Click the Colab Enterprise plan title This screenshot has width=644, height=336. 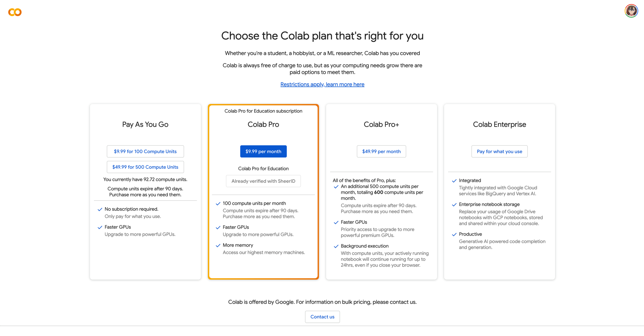click(499, 125)
